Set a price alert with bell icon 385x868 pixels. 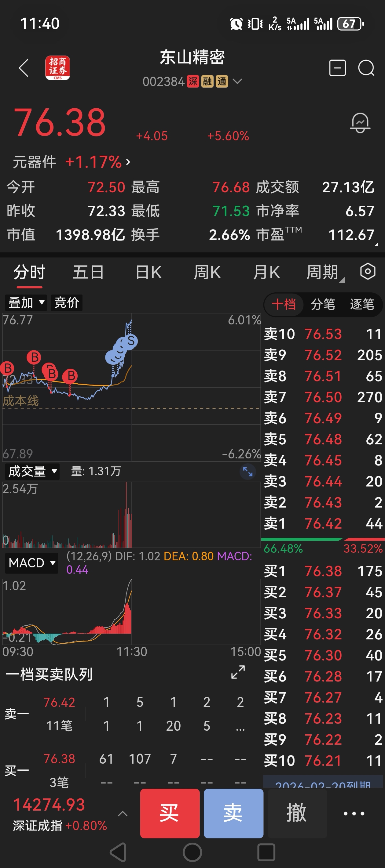(x=360, y=123)
